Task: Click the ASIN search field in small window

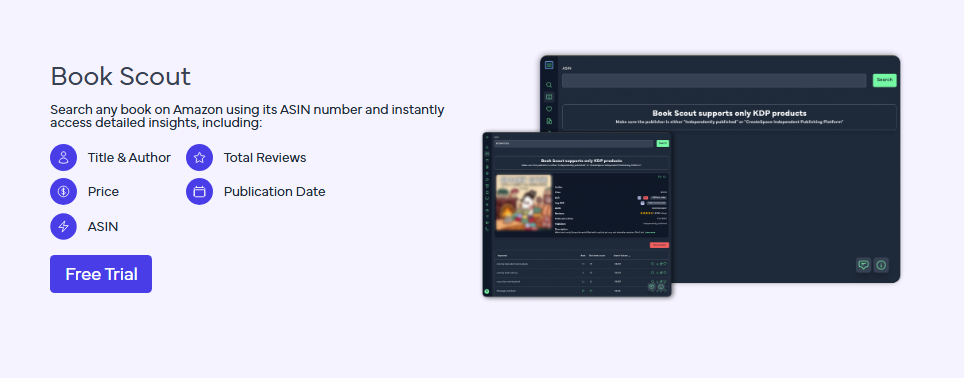Action: tap(573, 143)
